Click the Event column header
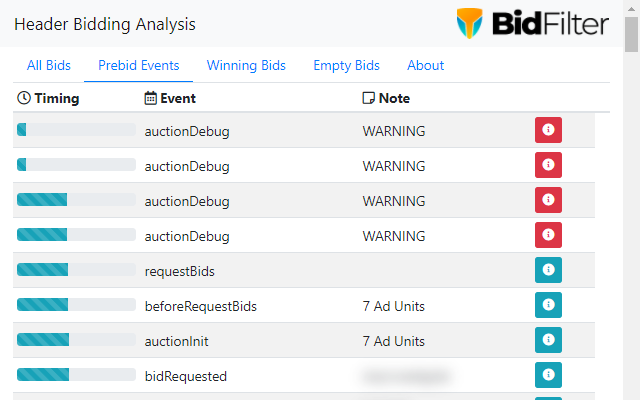This screenshot has height=400, width=640. (170, 98)
